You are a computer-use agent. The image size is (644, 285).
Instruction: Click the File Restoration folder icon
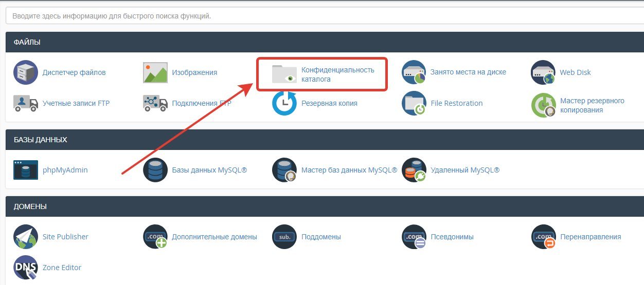pyautogui.click(x=414, y=103)
